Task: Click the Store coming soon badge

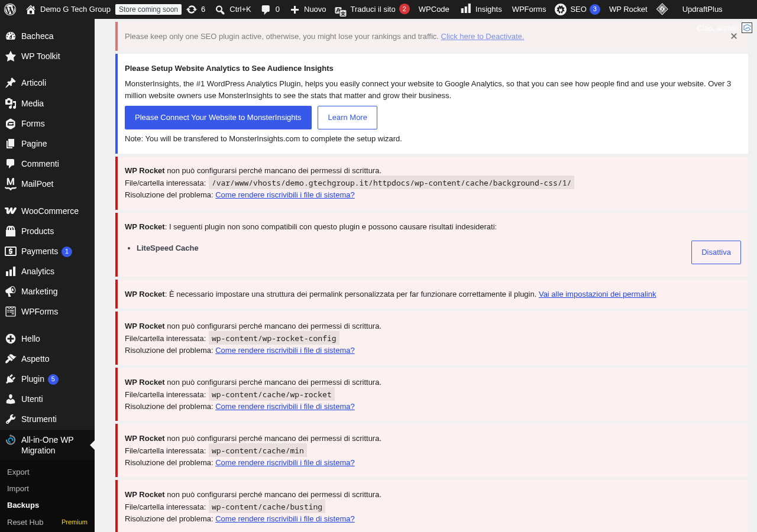Action: point(148,9)
